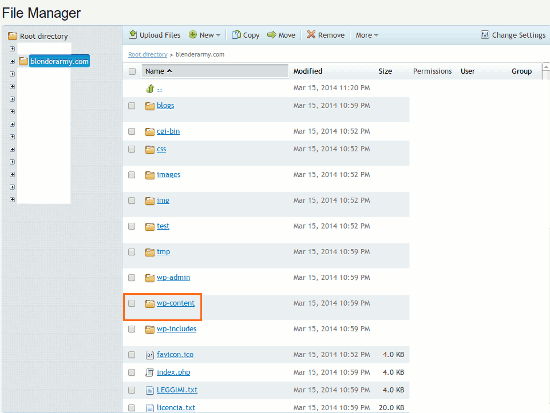Click Root directory breadcrumb link

click(148, 54)
